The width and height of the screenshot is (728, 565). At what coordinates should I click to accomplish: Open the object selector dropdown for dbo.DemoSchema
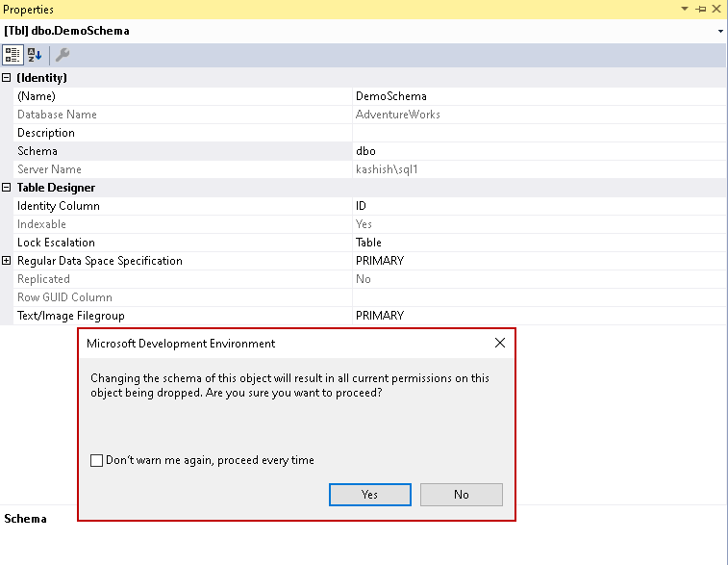720,31
